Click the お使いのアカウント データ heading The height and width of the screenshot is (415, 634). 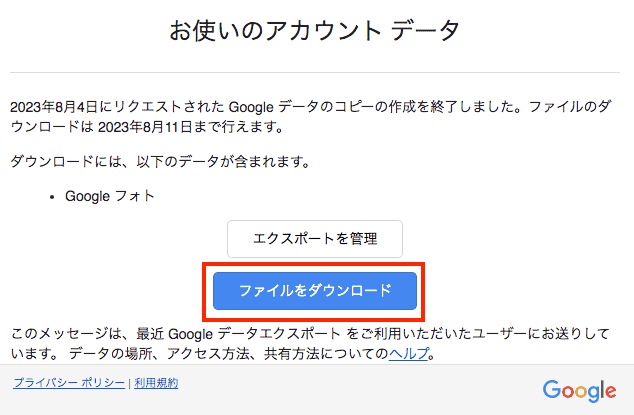pos(315,31)
